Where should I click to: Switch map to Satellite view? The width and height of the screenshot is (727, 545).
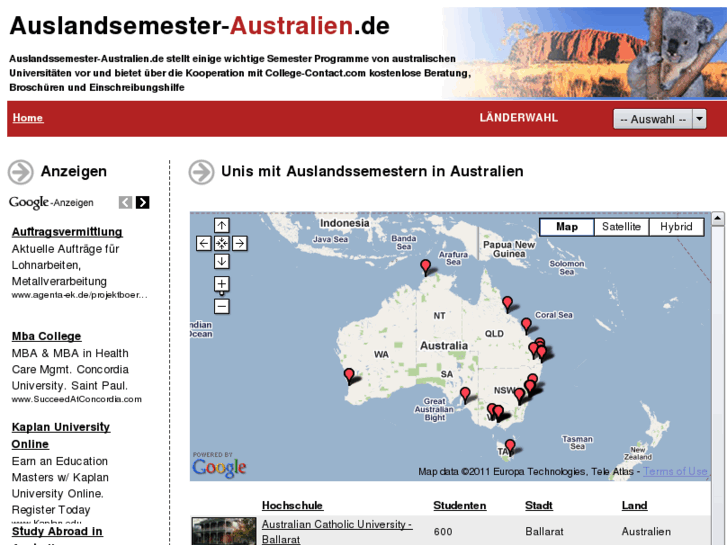coord(621,227)
